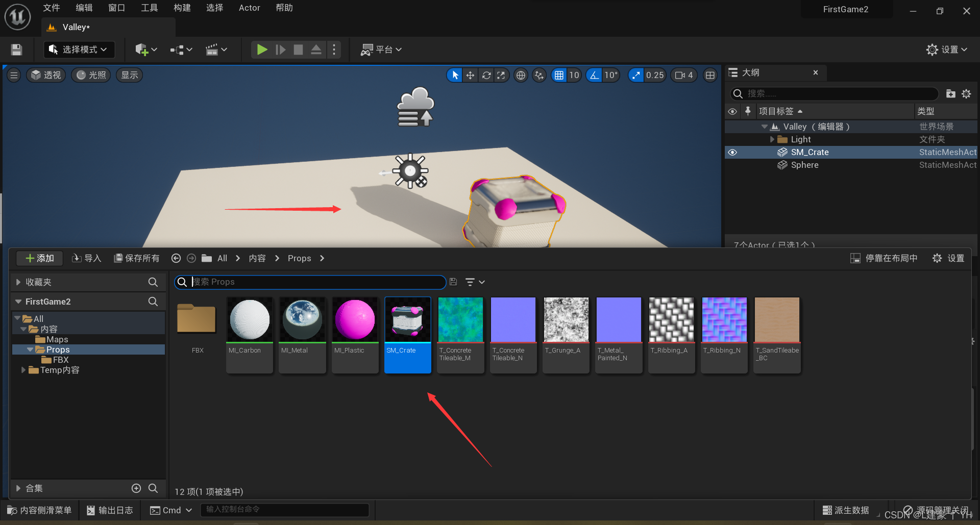Click 保存所有 save all button
980x525 pixels.
click(137, 259)
